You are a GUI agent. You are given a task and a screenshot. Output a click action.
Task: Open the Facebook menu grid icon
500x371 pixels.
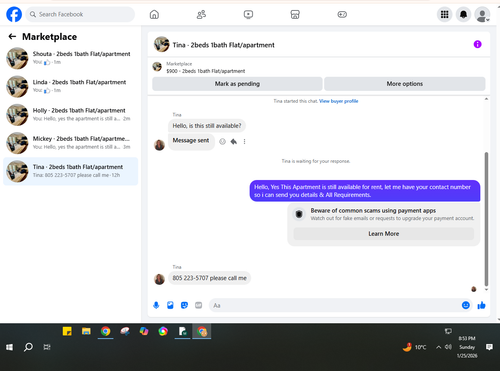pos(444,14)
